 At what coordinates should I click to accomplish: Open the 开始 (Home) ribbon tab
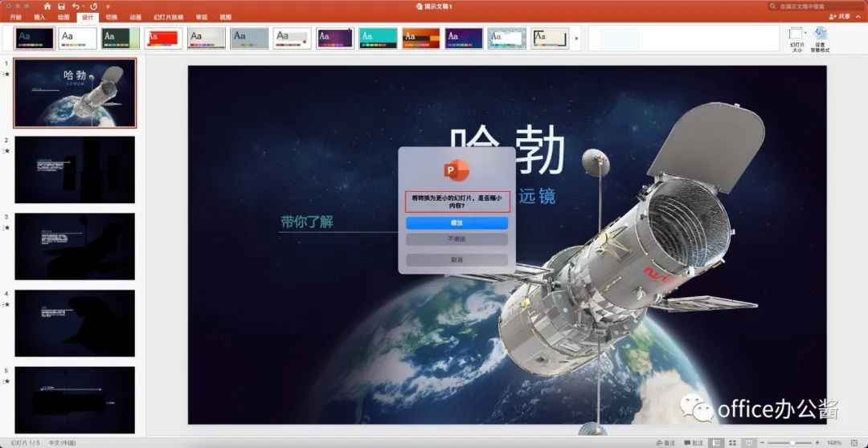[15, 17]
